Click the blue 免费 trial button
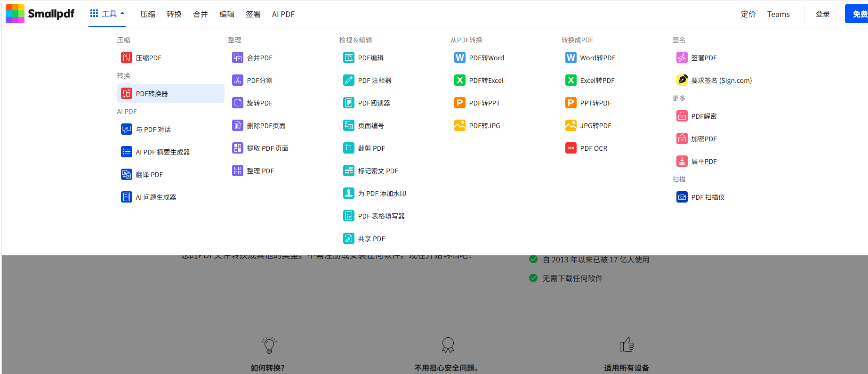The width and height of the screenshot is (868, 374). point(858,14)
